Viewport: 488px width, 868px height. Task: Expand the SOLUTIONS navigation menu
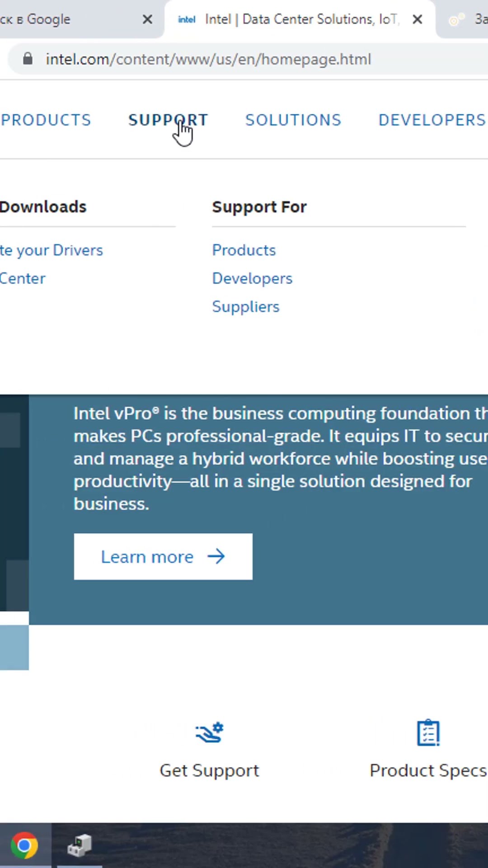tap(293, 120)
